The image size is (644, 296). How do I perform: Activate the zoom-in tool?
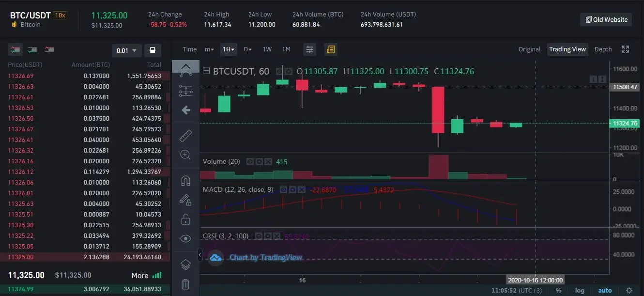[x=185, y=155]
